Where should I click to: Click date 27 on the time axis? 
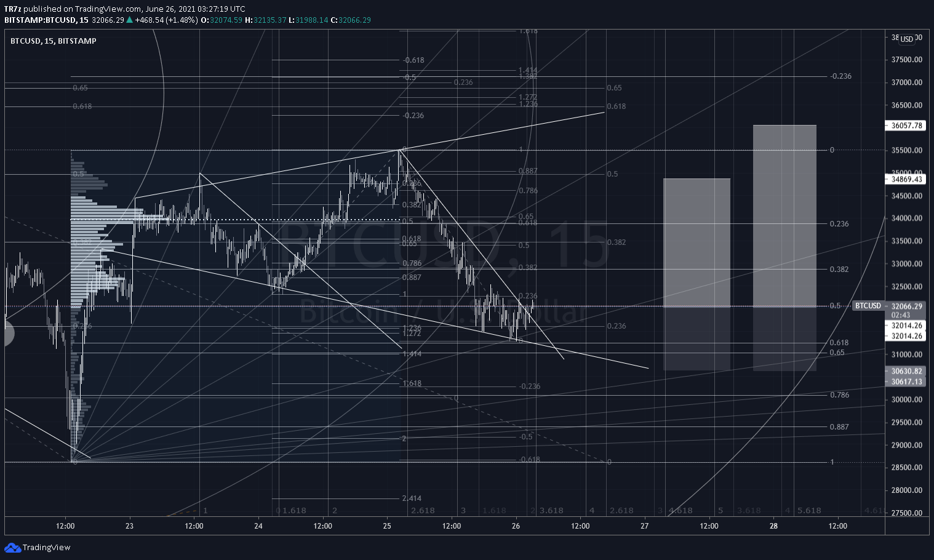(644, 526)
